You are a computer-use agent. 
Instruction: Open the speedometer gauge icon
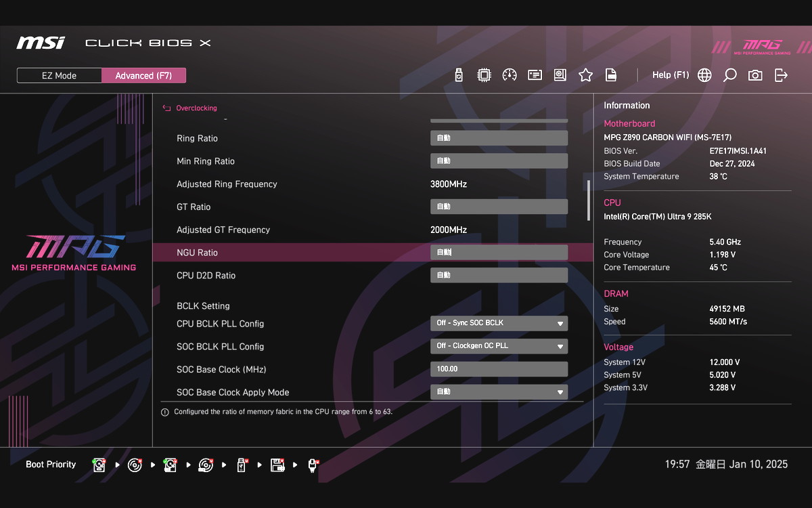(x=510, y=75)
